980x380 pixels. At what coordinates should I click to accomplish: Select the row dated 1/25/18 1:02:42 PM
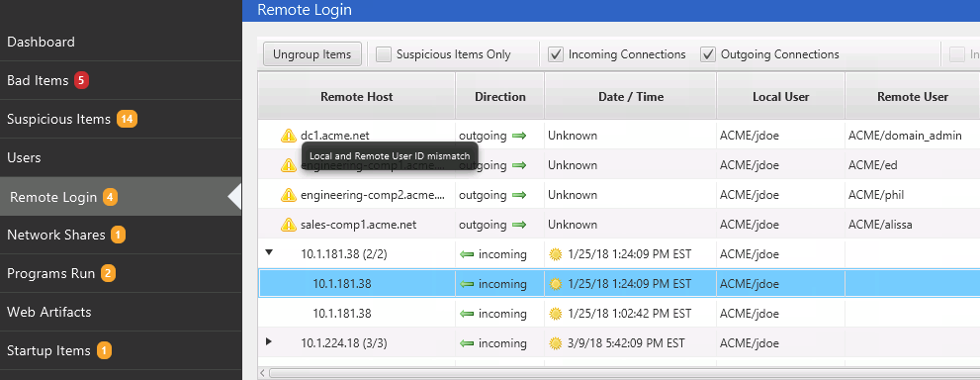619,314
